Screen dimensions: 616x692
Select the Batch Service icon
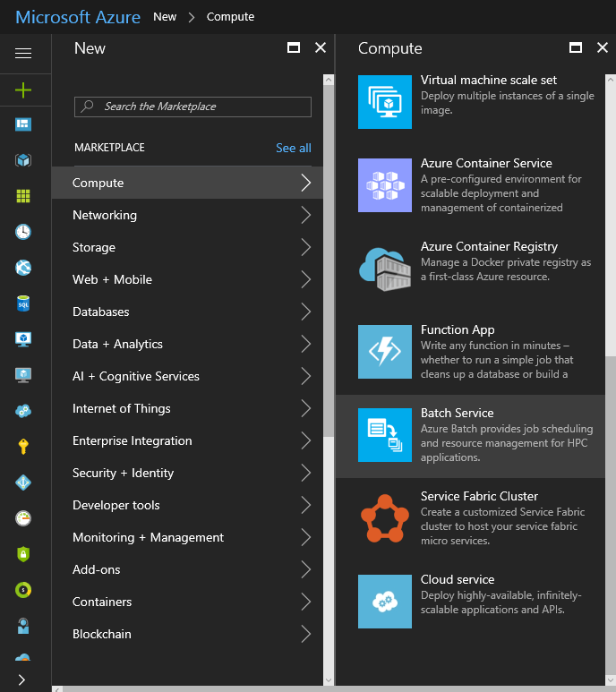coord(385,435)
